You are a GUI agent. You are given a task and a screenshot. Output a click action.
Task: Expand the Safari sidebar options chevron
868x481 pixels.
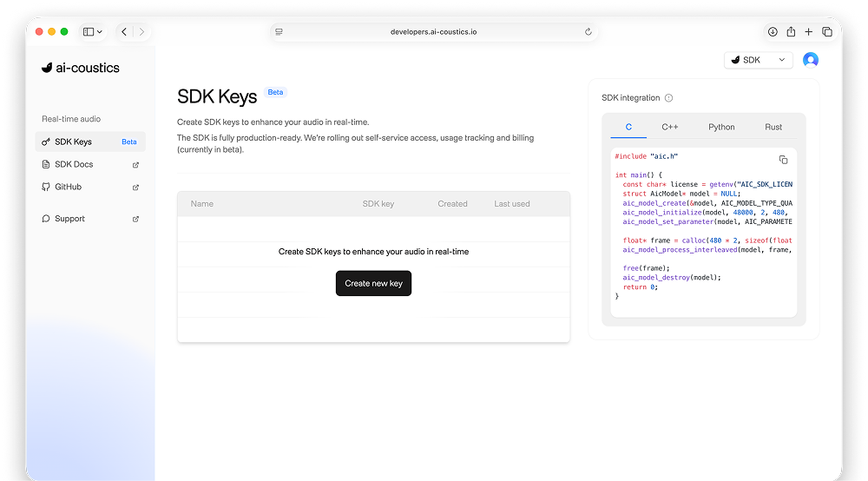click(100, 32)
